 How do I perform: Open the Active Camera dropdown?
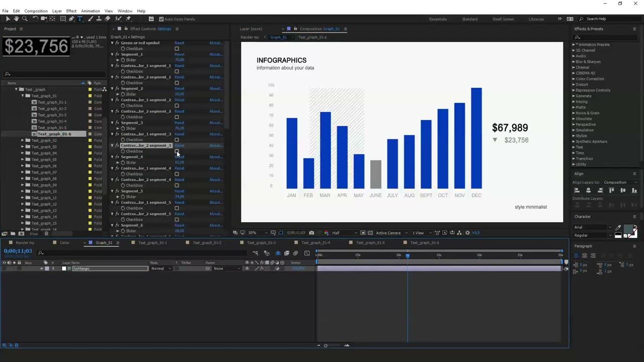[x=391, y=233]
